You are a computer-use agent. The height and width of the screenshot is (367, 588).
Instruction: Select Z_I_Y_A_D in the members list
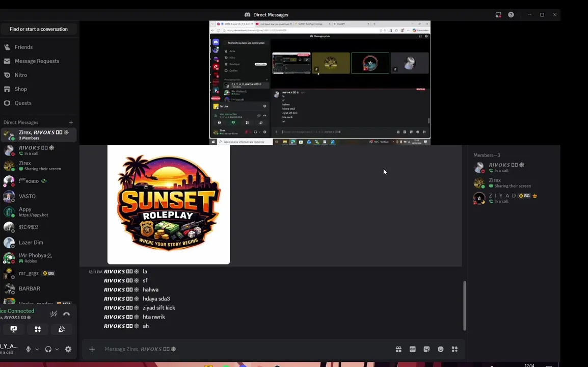tap(513, 198)
